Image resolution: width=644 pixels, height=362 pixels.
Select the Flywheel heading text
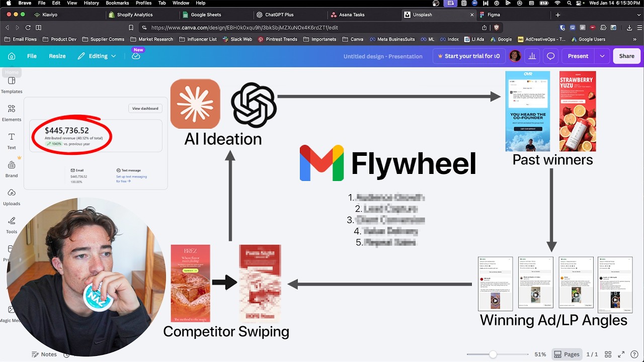click(x=414, y=163)
